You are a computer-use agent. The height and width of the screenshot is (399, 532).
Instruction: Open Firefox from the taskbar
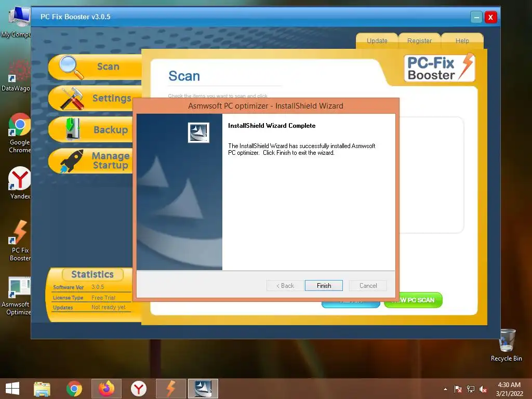(x=106, y=389)
